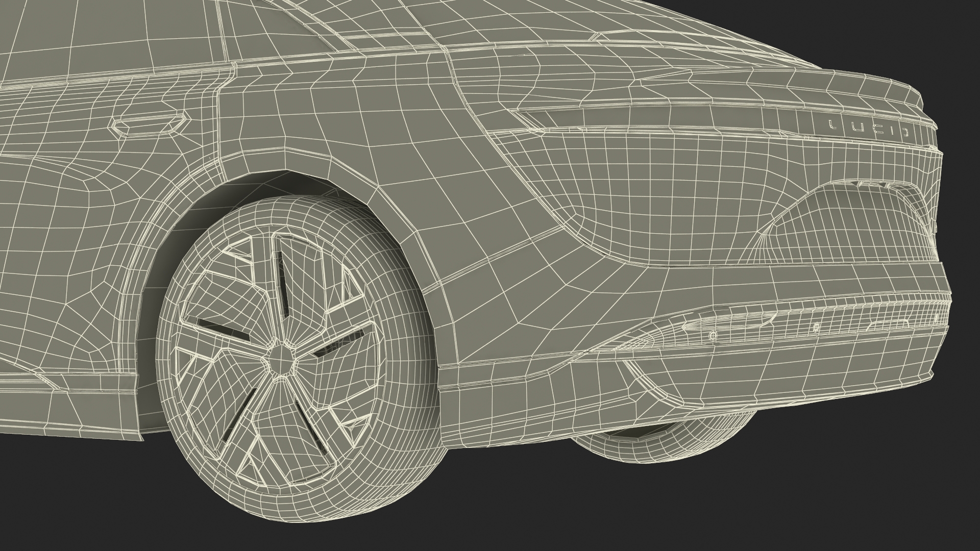Image resolution: width=980 pixels, height=551 pixels.
Task: Click the flush door handle on the car body
Action: click(150, 124)
